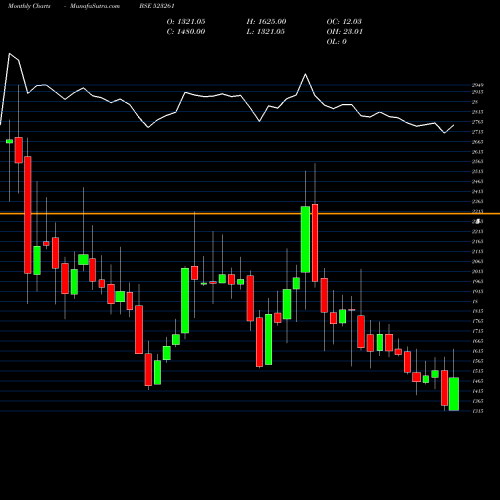Screen dimensions: 500x500
Task: Click the price axis label 2415
Action: click(478, 192)
